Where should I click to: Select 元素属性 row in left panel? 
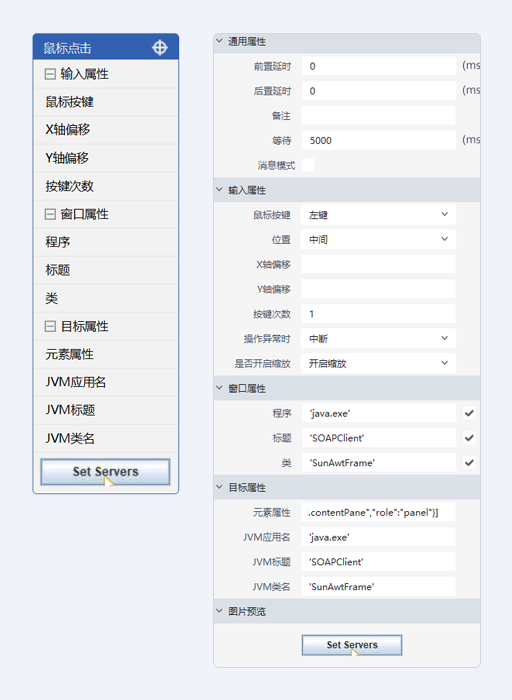click(x=106, y=354)
